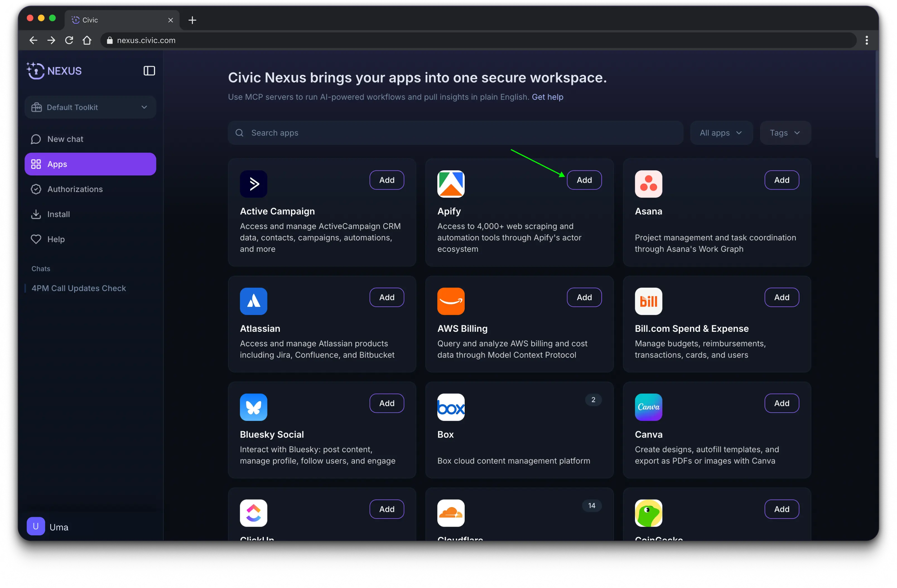The height and width of the screenshot is (588, 897).
Task: Click the Apify app logo
Action: (451, 184)
